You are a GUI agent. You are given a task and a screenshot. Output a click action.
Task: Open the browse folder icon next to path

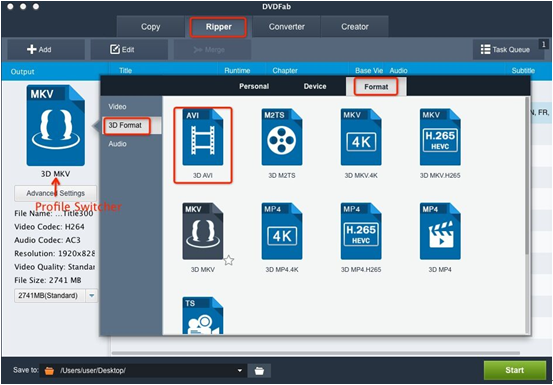259,371
